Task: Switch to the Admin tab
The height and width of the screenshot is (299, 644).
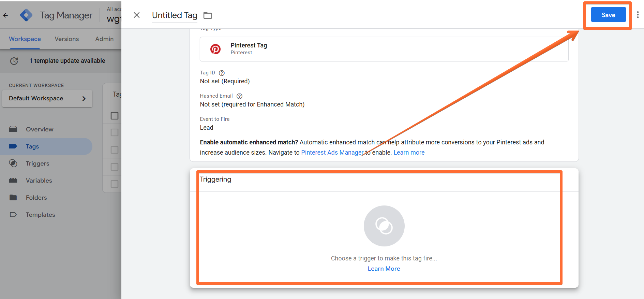Action: [x=104, y=39]
